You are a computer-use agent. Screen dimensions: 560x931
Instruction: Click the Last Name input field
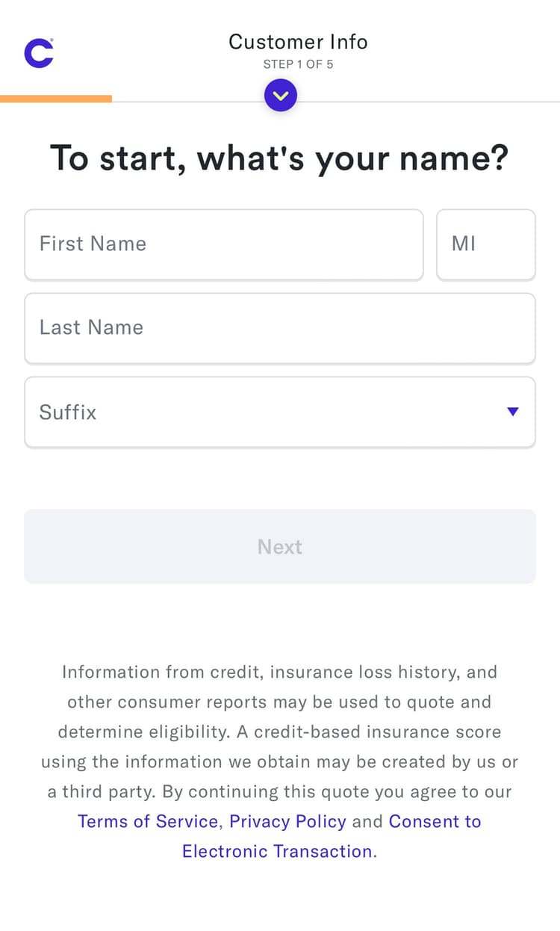click(280, 328)
